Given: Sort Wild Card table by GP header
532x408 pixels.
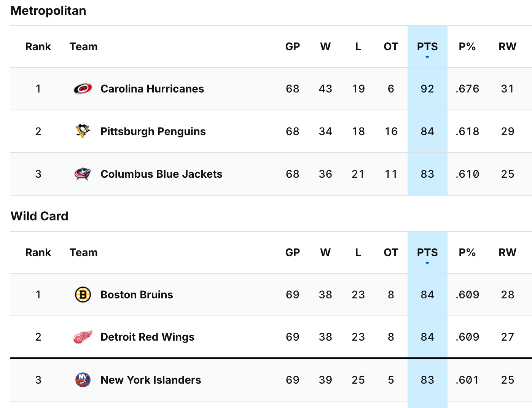Looking at the screenshot, I should point(293,253).
